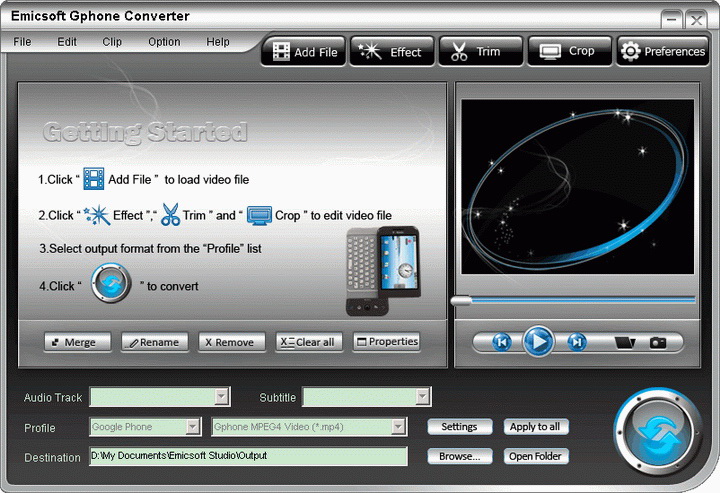Click the Destination path field
Screen dimensions: 720x493
coord(248,456)
